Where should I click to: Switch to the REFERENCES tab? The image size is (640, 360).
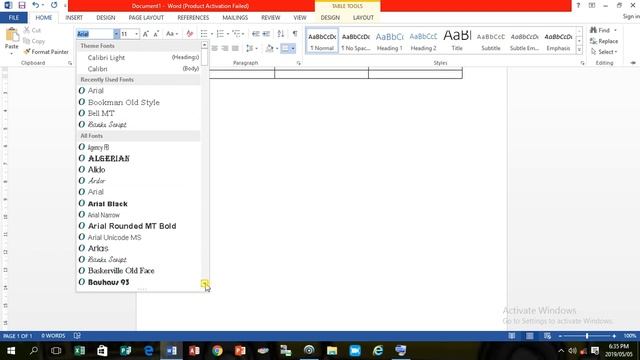[193, 18]
